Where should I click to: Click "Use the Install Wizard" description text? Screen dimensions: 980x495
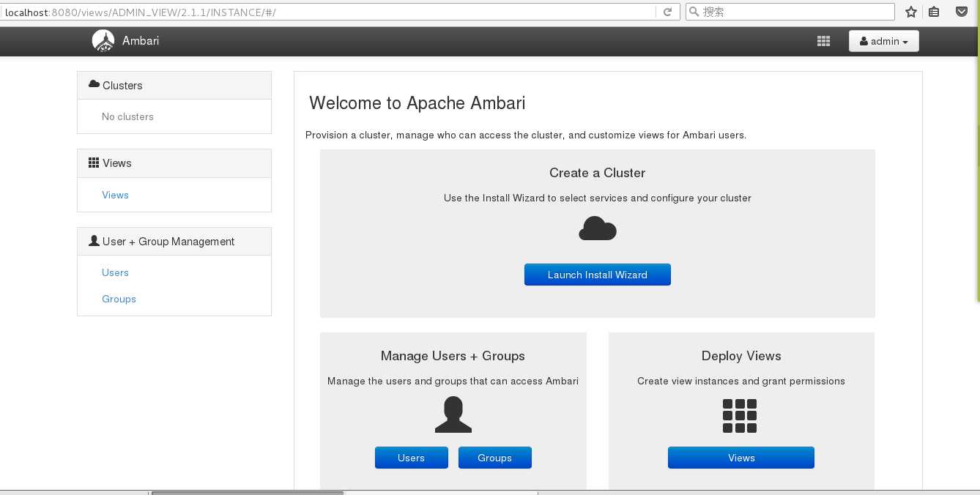(598, 198)
